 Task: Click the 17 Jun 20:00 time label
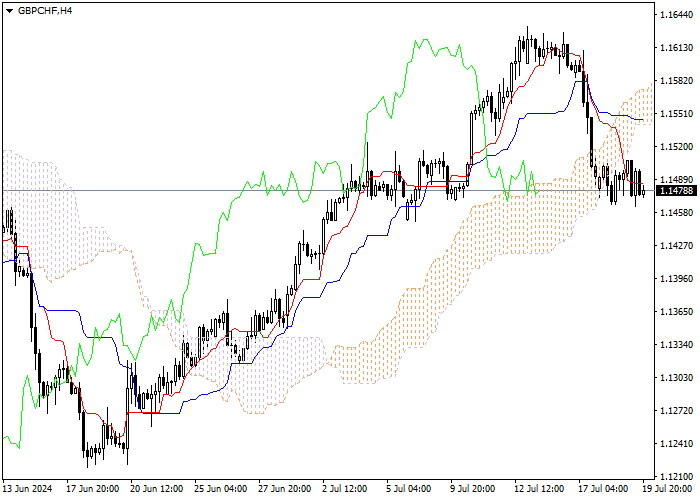tap(93, 489)
